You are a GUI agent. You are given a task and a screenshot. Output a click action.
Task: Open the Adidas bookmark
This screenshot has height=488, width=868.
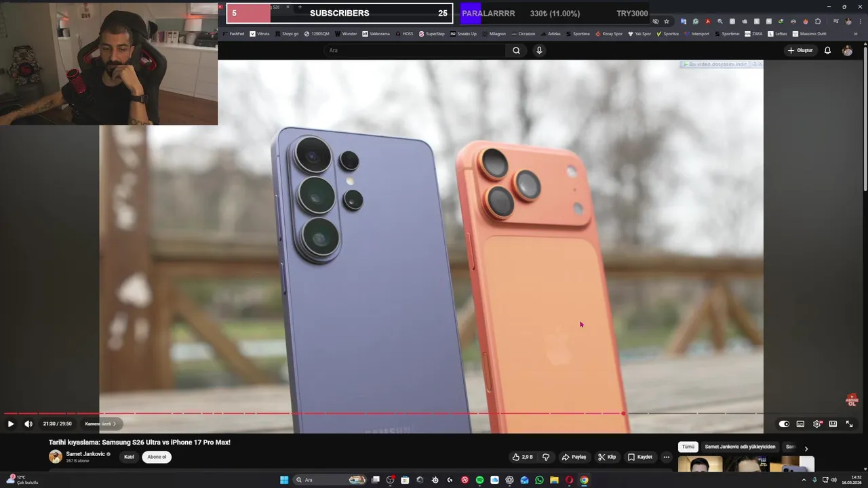551,33
